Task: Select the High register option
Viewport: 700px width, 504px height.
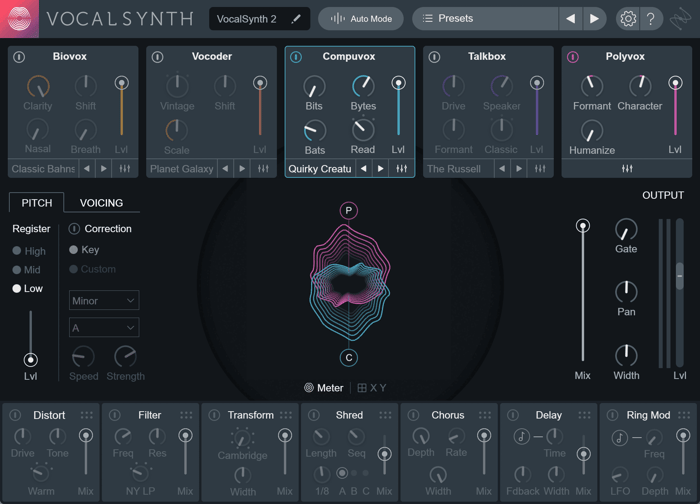Action: 29,251
